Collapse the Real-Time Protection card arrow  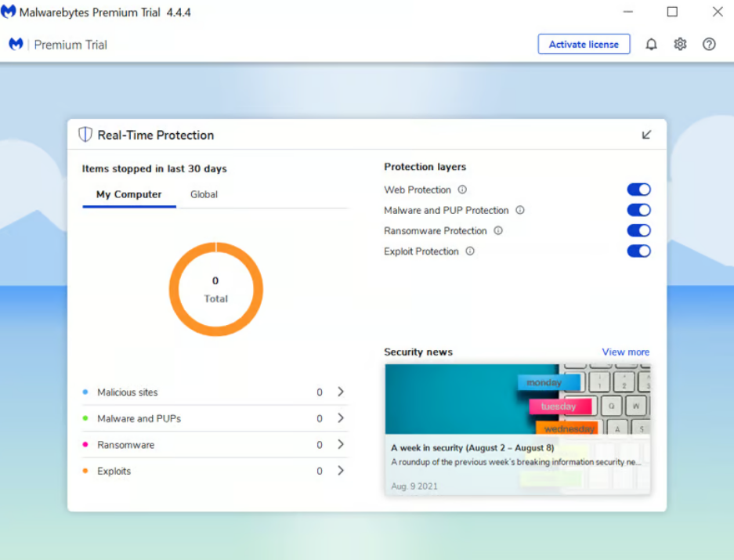[646, 135]
